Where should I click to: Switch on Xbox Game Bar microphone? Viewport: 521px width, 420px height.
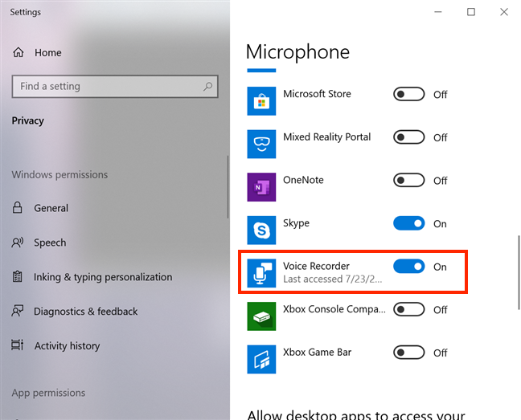408,353
